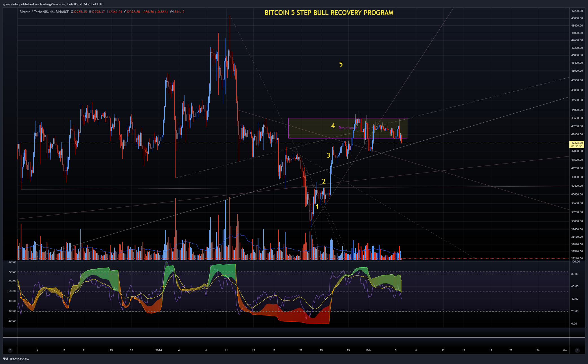Click the '40000.00' price axis label

(577, 194)
